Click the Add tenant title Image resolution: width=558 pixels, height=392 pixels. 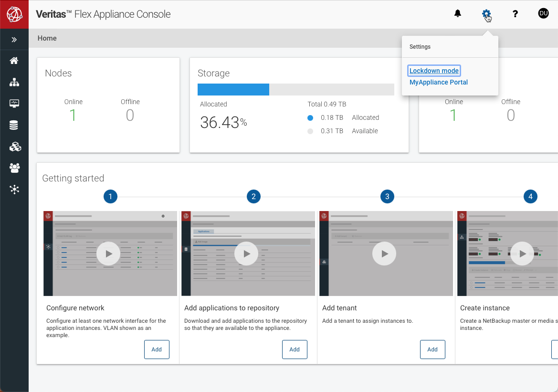click(339, 308)
